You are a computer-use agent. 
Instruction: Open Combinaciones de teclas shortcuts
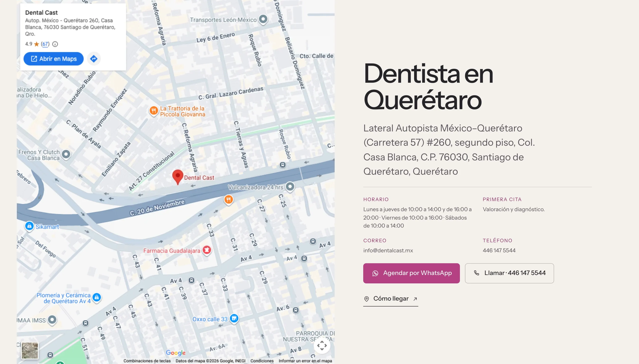tap(147, 361)
